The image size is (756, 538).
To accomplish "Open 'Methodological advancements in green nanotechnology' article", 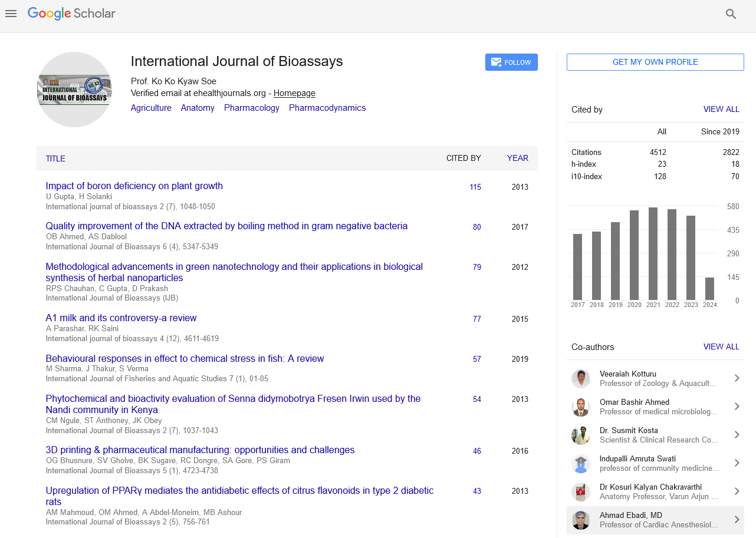I will tap(234, 272).
